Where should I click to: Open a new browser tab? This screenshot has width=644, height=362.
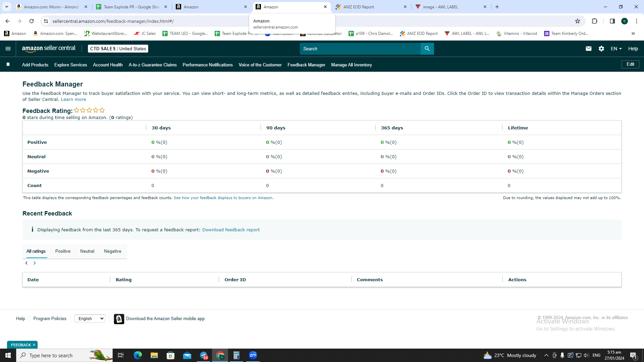[x=497, y=7]
